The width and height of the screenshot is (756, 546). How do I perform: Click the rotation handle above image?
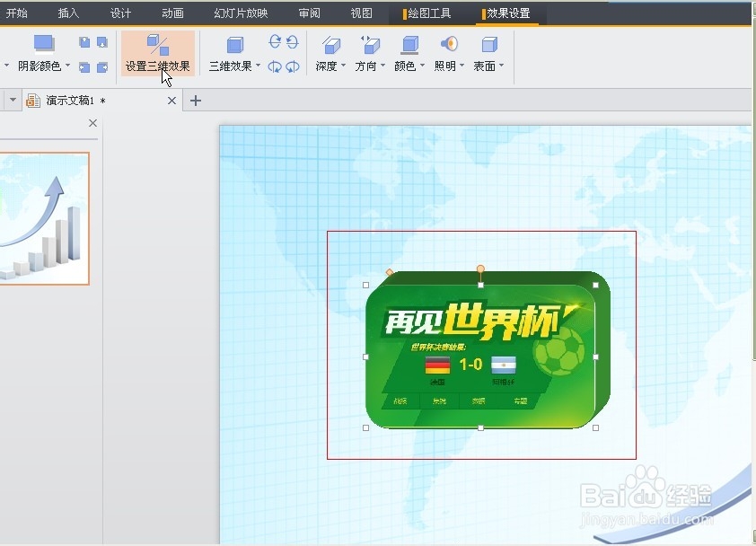[480, 269]
